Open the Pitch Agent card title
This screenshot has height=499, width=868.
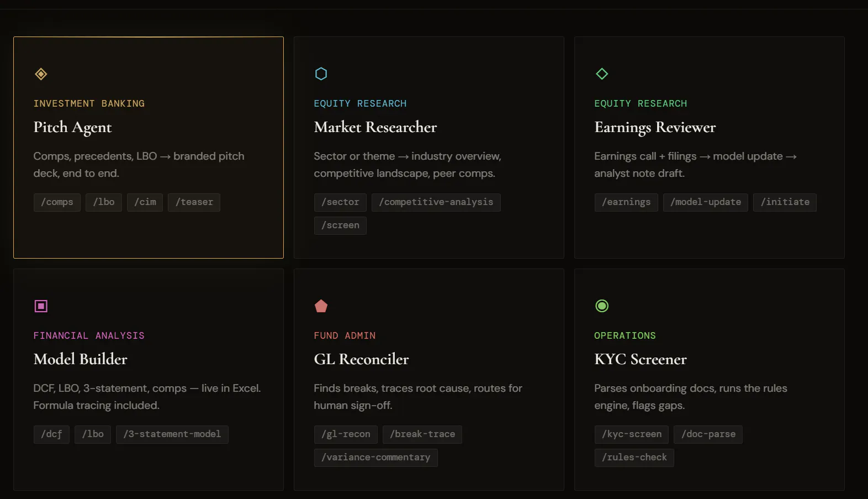tap(72, 128)
